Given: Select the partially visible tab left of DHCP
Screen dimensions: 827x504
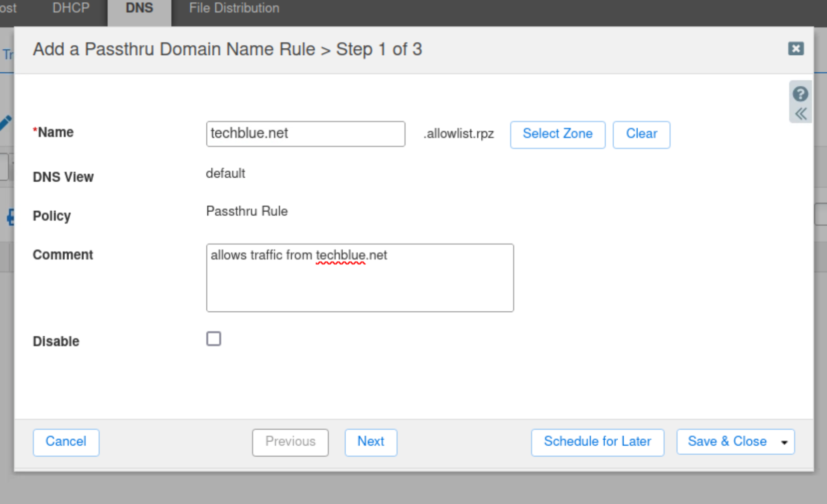Looking at the screenshot, I should pos(8,8).
